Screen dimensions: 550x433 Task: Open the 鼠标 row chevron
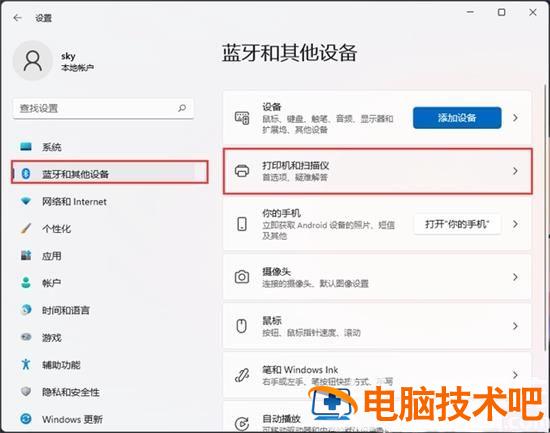(x=515, y=326)
